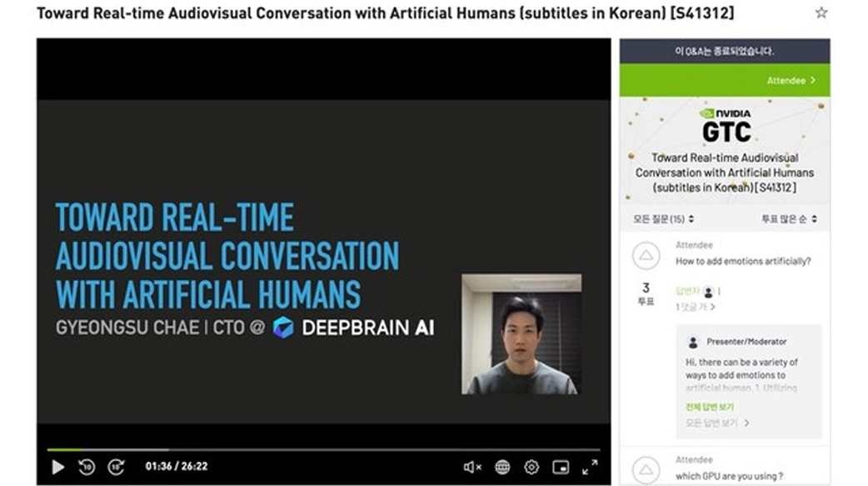The image size is (868, 486).
Task: Click the NVIDIA GTC logo
Action: 726,125
